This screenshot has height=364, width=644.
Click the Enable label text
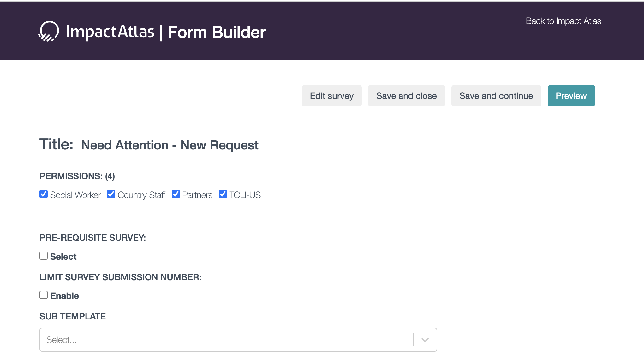[64, 296]
